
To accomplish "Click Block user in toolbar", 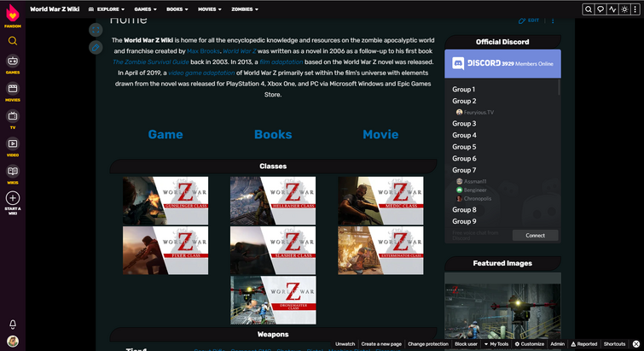I will point(467,344).
